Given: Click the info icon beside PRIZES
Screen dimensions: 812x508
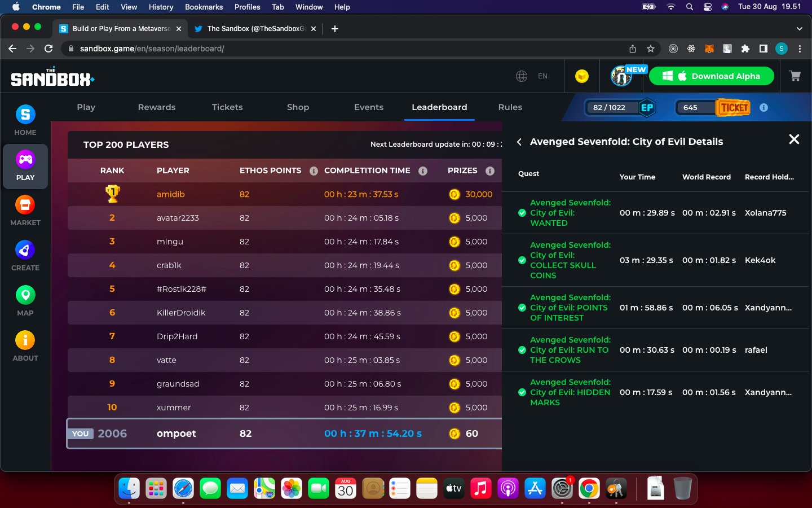Looking at the screenshot, I should (490, 170).
